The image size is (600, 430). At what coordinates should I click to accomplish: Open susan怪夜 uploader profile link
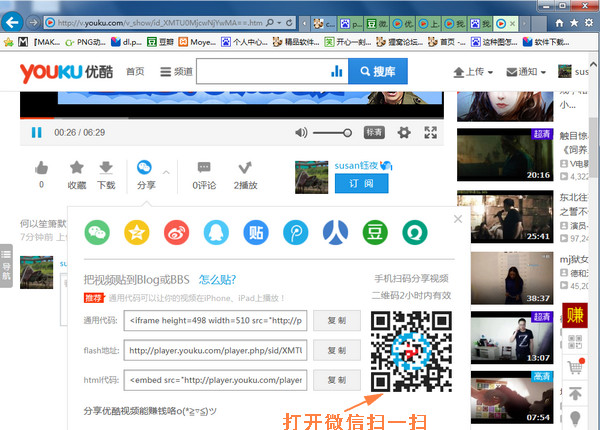[356, 165]
